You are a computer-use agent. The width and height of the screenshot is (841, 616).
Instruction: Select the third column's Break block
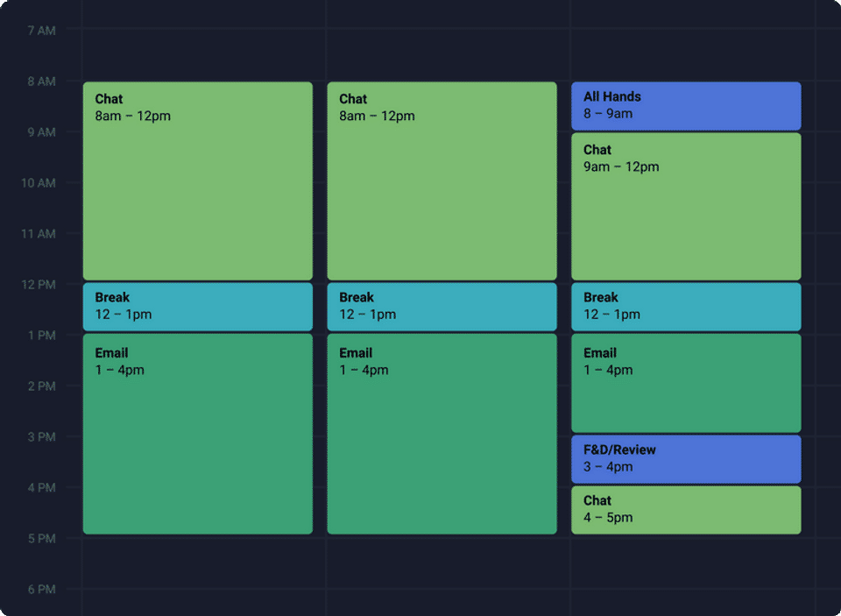point(686,306)
